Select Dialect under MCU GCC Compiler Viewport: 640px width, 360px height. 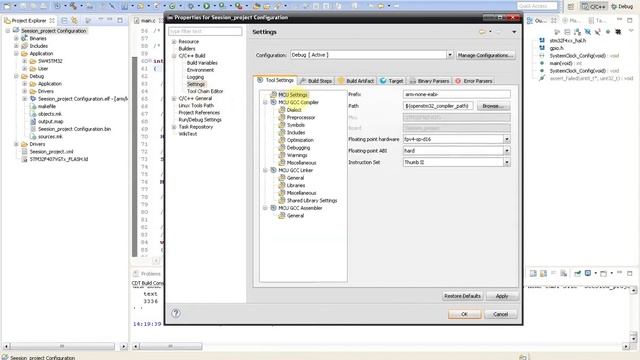tap(294, 110)
